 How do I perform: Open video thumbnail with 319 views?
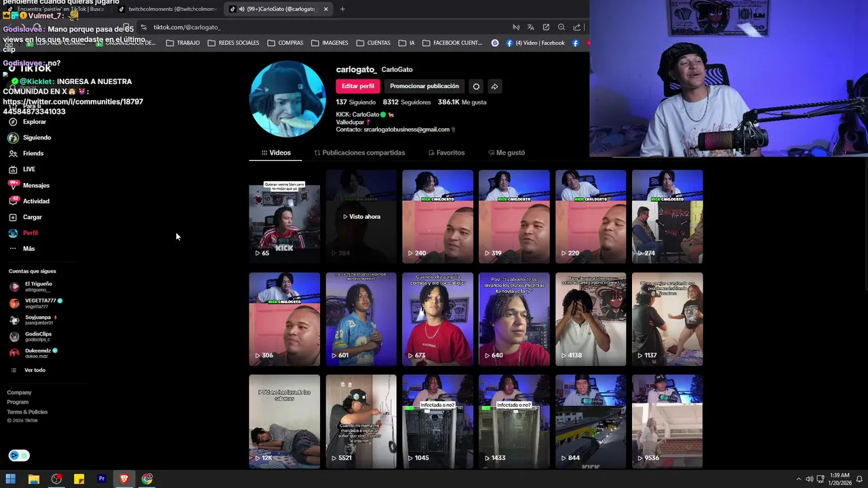tap(514, 216)
